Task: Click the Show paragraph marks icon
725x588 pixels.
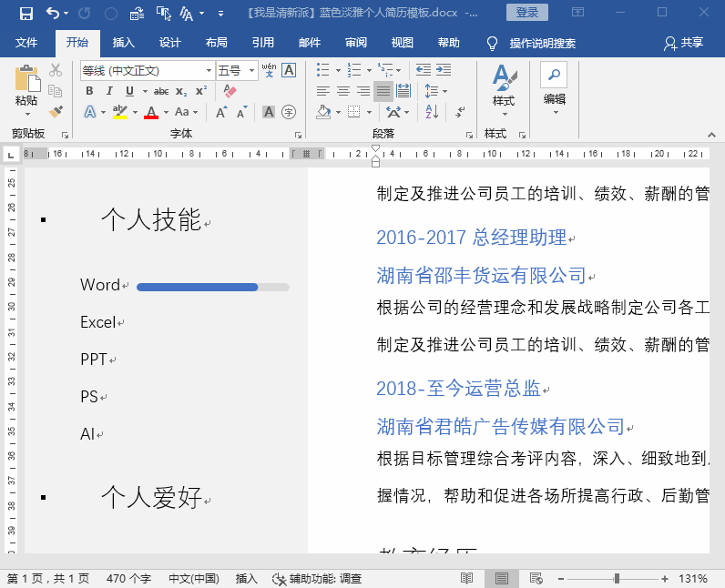Action: coord(460,112)
